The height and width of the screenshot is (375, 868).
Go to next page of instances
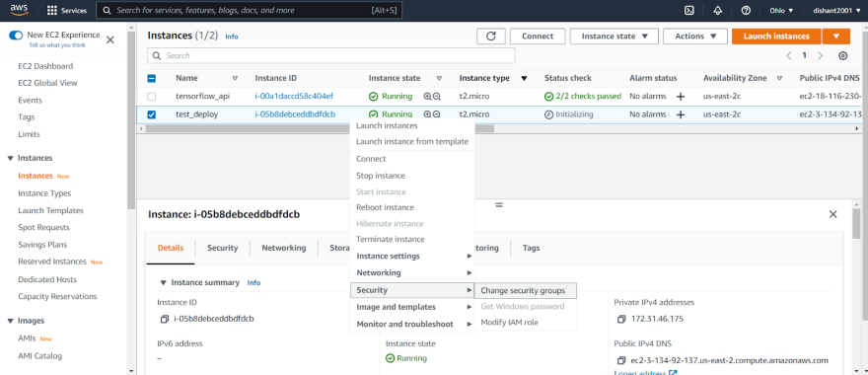[821, 55]
